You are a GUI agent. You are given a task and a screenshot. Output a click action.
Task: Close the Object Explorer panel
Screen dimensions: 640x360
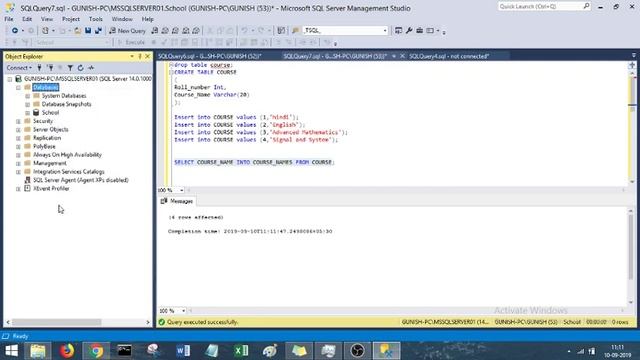point(147,56)
